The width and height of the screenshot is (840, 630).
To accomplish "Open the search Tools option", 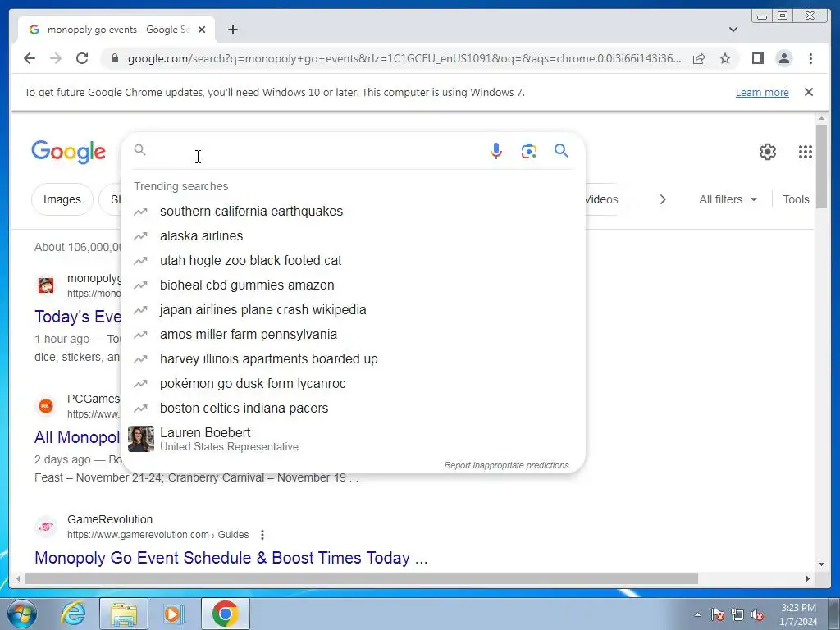I will coord(796,199).
